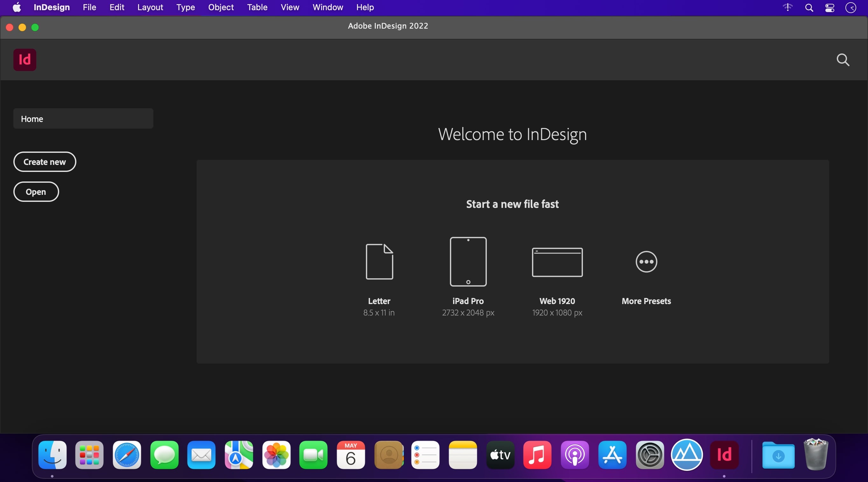Open Safari in the Dock
This screenshot has width=868, height=482.
coord(127,455)
